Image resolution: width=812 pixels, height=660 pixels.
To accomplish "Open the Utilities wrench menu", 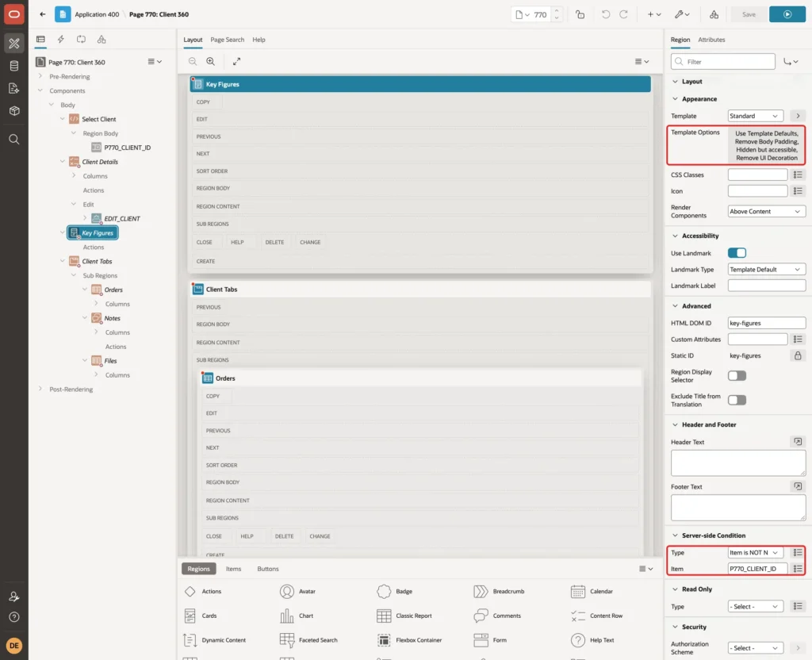I will 682,14.
